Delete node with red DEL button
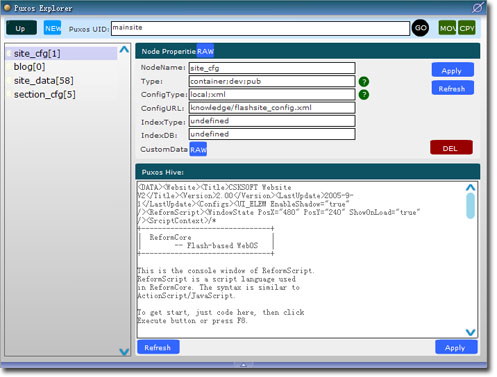This screenshot has height=377, width=497. [451, 148]
